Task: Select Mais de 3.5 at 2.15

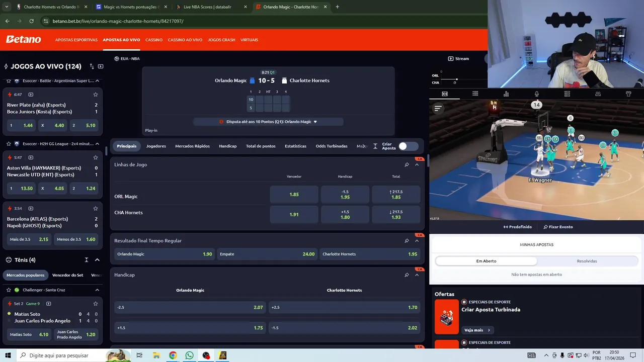Action: [x=29, y=239]
